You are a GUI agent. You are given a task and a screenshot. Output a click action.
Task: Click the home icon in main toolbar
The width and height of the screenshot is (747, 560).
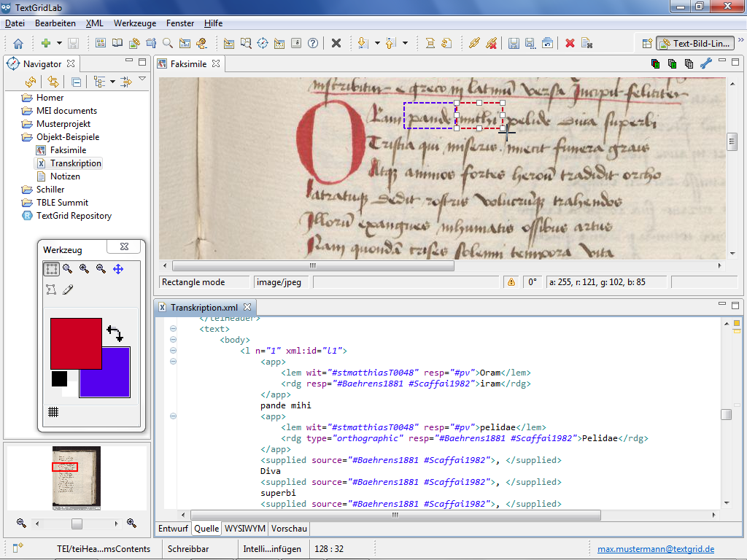(x=18, y=44)
